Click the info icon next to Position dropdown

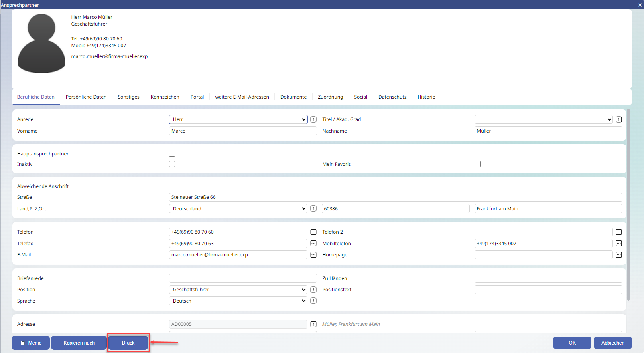(x=313, y=290)
